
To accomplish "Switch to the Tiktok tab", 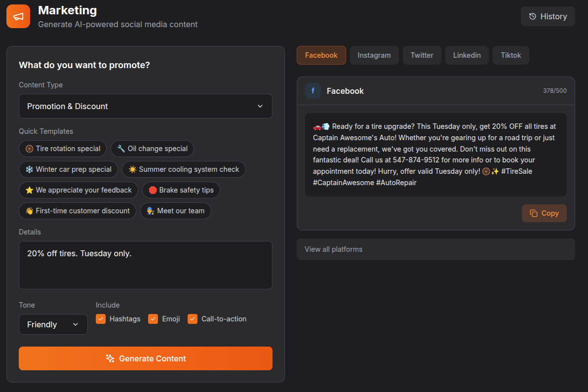I will (511, 55).
